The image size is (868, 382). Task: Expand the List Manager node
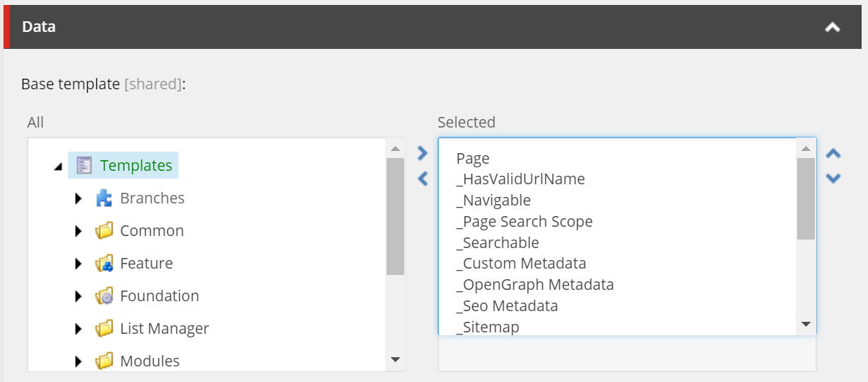coord(79,329)
